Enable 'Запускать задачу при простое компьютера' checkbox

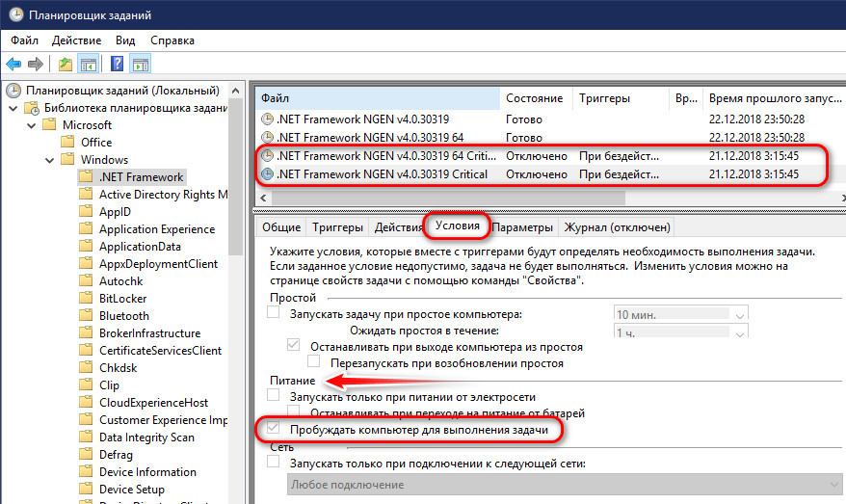(274, 314)
